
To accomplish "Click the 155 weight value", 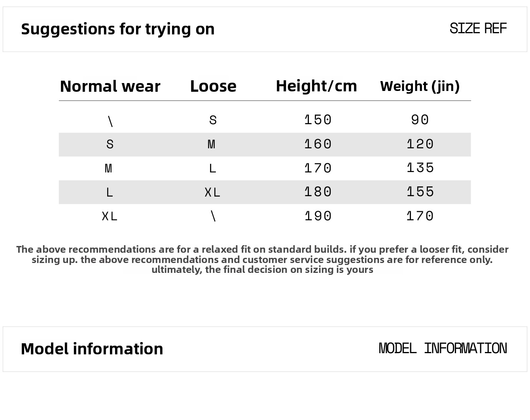I will click(420, 192).
